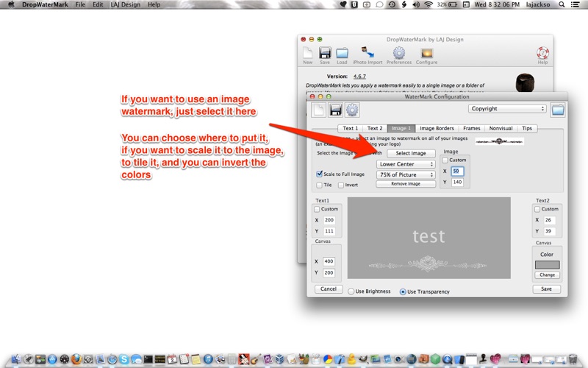Open GarageBand guitar icon in dock
This screenshot has width=588, height=368.
[x=256, y=359]
